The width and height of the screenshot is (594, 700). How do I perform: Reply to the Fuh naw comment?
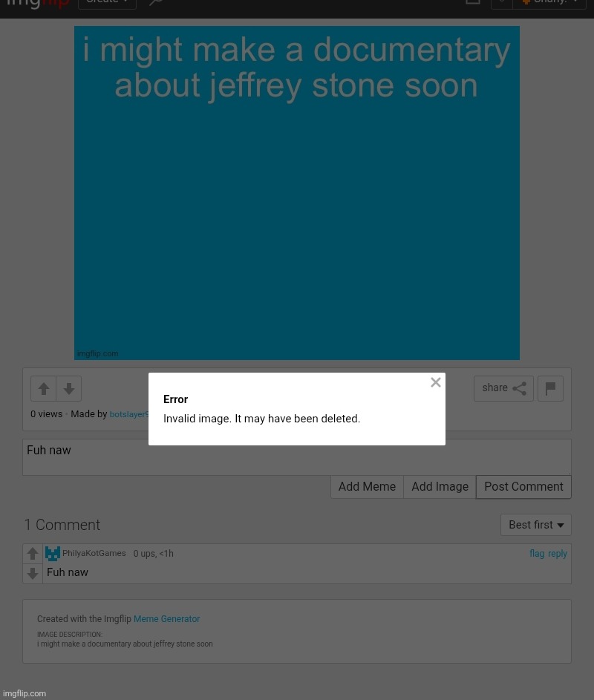pyautogui.click(x=558, y=554)
